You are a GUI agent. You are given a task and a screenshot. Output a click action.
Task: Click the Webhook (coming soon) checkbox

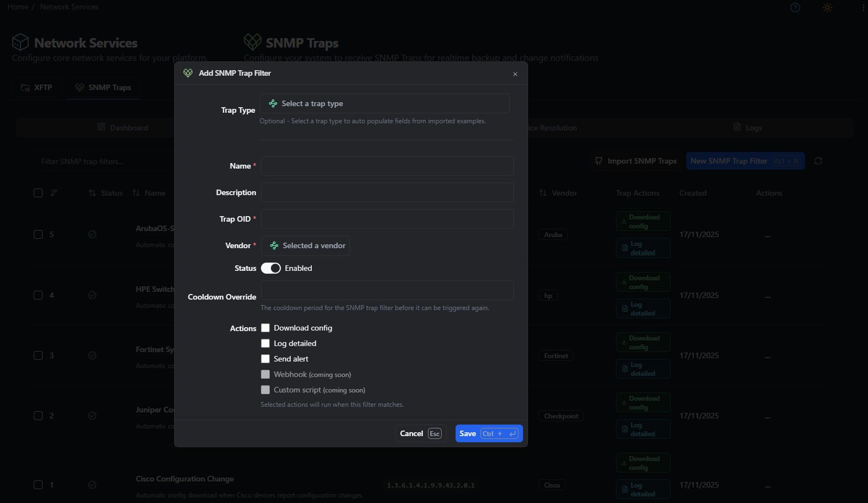tap(265, 374)
